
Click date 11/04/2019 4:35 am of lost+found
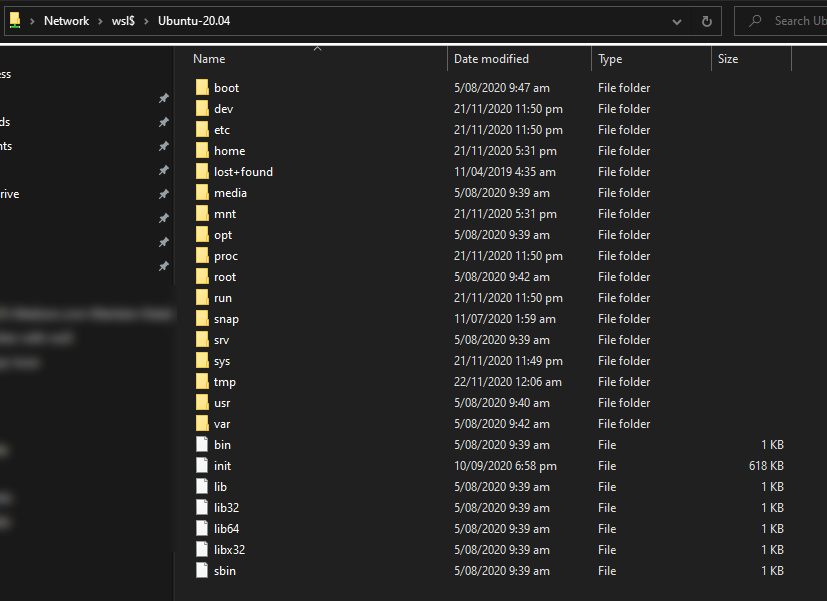[505, 172]
